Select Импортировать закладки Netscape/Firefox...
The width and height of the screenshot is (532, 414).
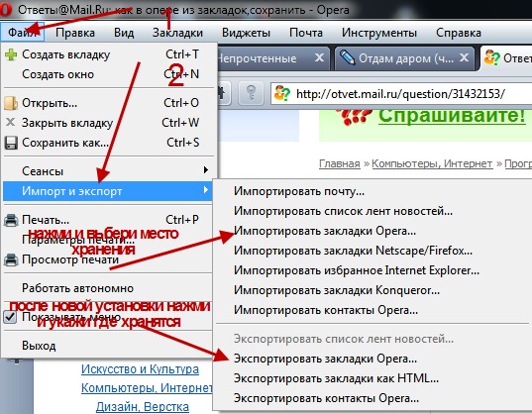372,251
